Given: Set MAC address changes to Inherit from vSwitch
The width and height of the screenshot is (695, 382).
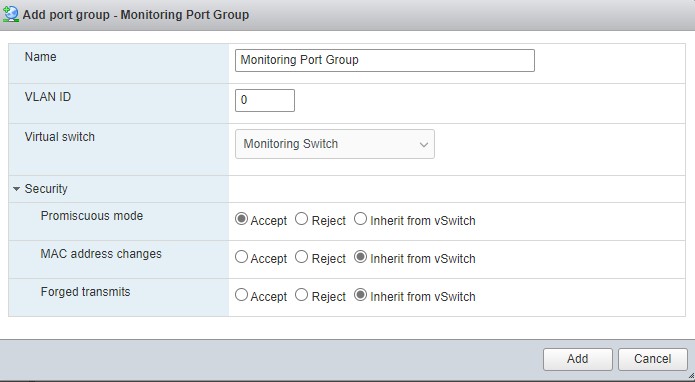Looking at the screenshot, I should pyautogui.click(x=360, y=257).
